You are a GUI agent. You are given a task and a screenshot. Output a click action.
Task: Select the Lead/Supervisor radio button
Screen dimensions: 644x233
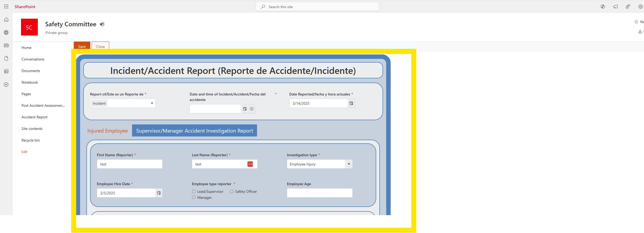point(194,191)
